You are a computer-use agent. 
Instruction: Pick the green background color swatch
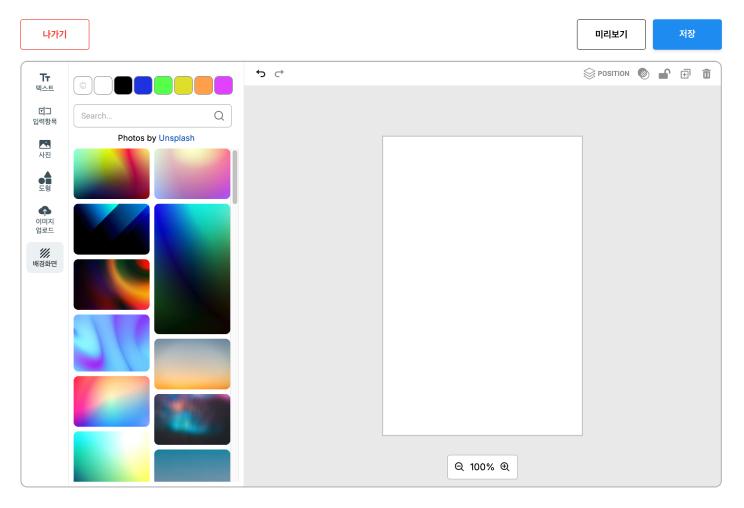(163, 85)
